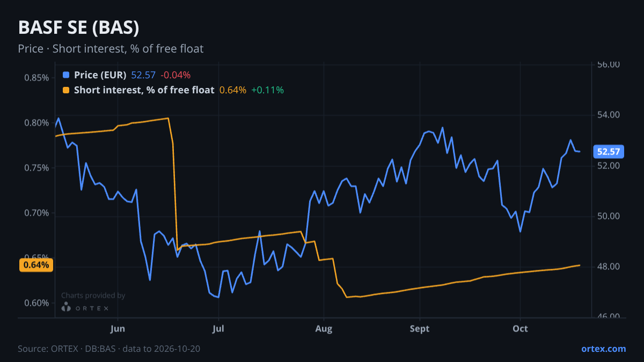This screenshot has width=644, height=362.
Task: Click the 0.64% short interest legend value
Action: tap(233, 90)
